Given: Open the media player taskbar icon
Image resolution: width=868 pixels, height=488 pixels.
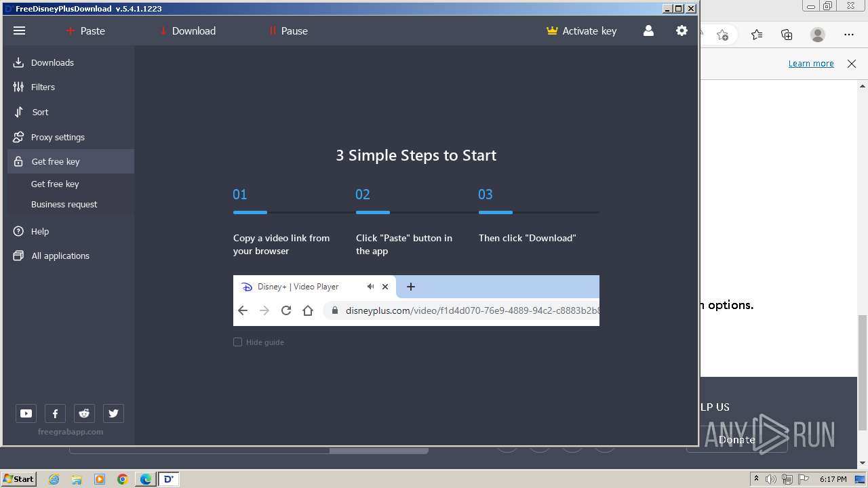Looking at the screenshot, I should [100, 479].
